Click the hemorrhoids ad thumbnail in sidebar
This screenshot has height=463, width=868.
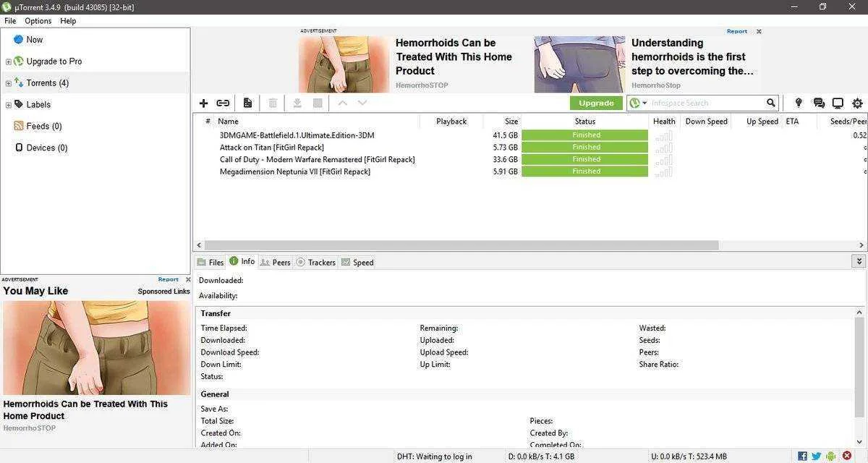[x=96, y=347]
